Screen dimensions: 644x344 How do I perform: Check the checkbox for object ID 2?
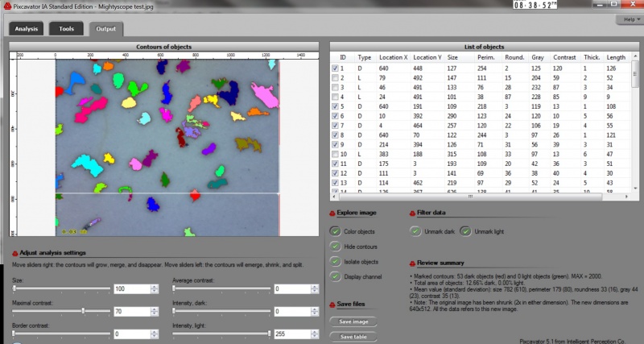336,78
